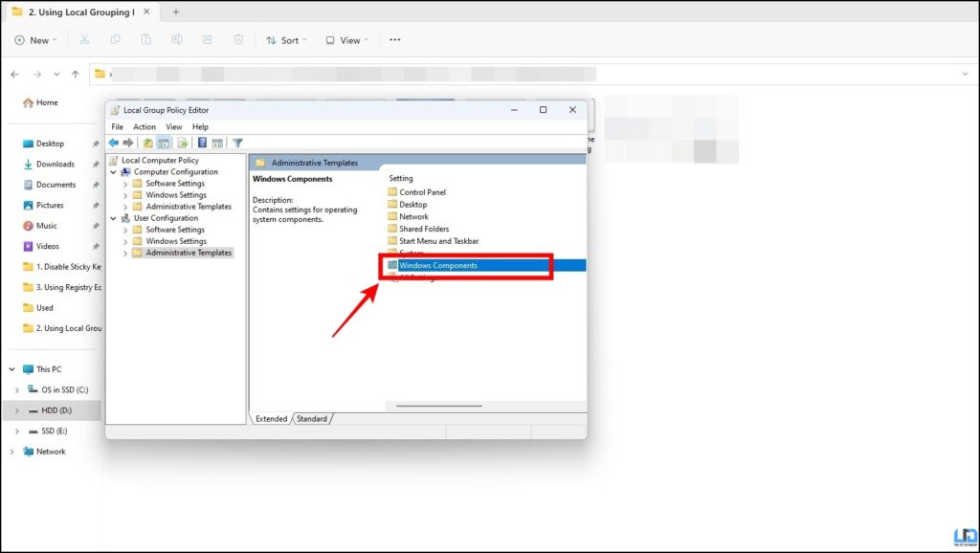Click the Filter funnel icon

click(237, 144)
